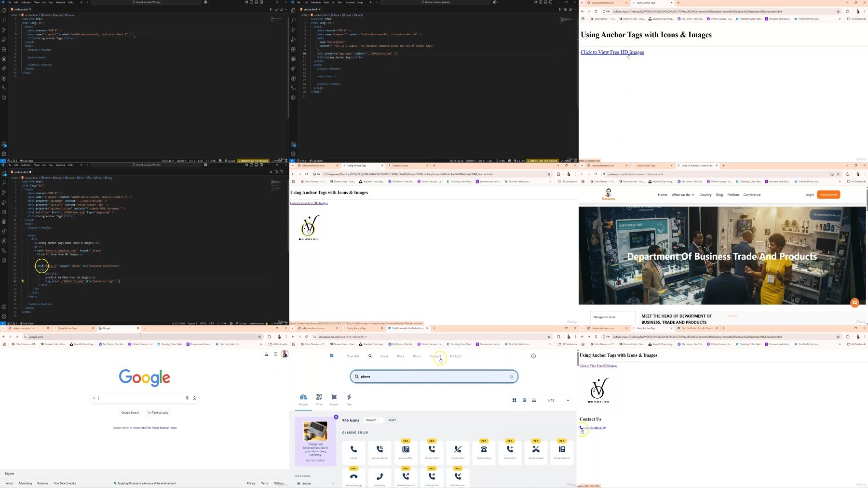Open Google Lens camera icon in search box
Image resolution: width=868 pixels, height=488 pixels.
click(195, 398)
